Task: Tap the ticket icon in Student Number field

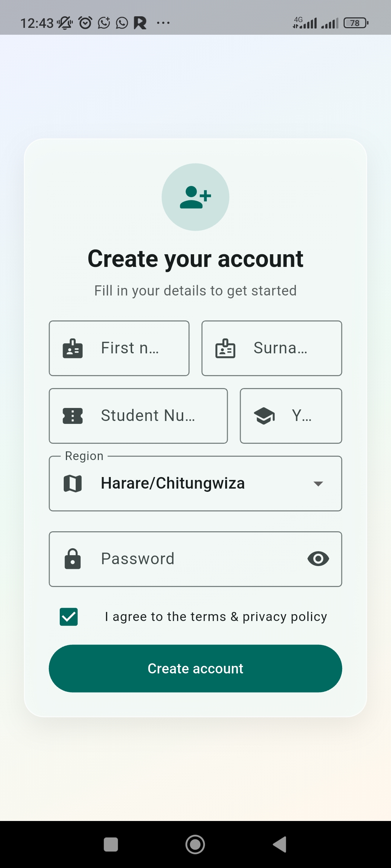Action: [x=73, y=416]
